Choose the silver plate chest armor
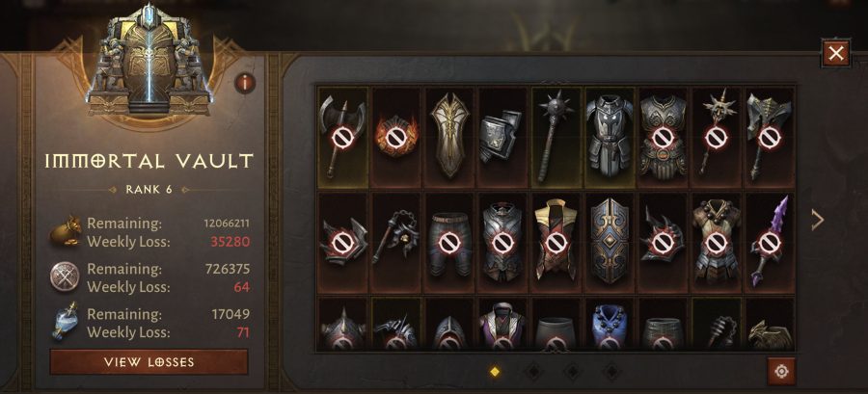868x394 pixels. pos(609,137)
